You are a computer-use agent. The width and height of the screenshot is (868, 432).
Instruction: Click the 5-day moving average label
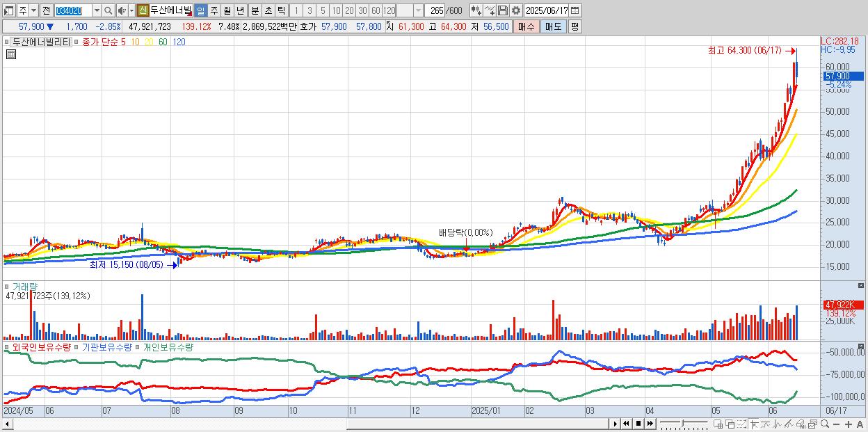coord(123,42)
